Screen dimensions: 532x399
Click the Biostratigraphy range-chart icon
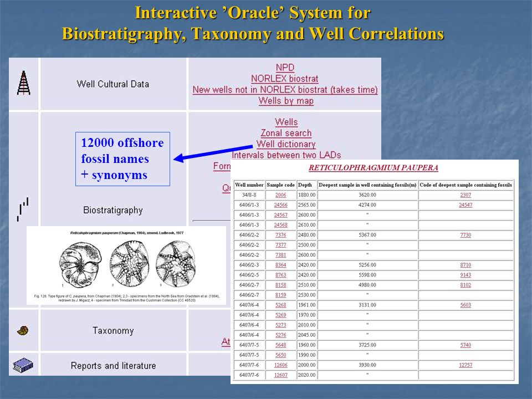(x=23, y=209)
